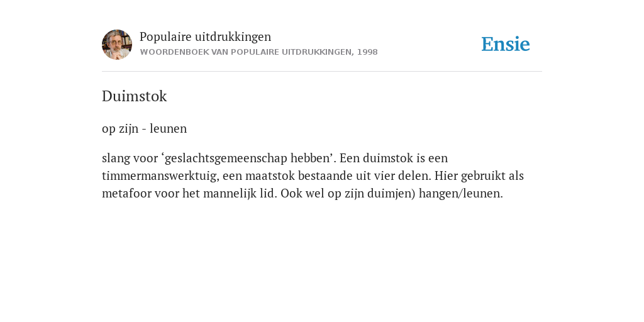Click the word 'timmermanswerktuig' in the definition

(160, 176)
